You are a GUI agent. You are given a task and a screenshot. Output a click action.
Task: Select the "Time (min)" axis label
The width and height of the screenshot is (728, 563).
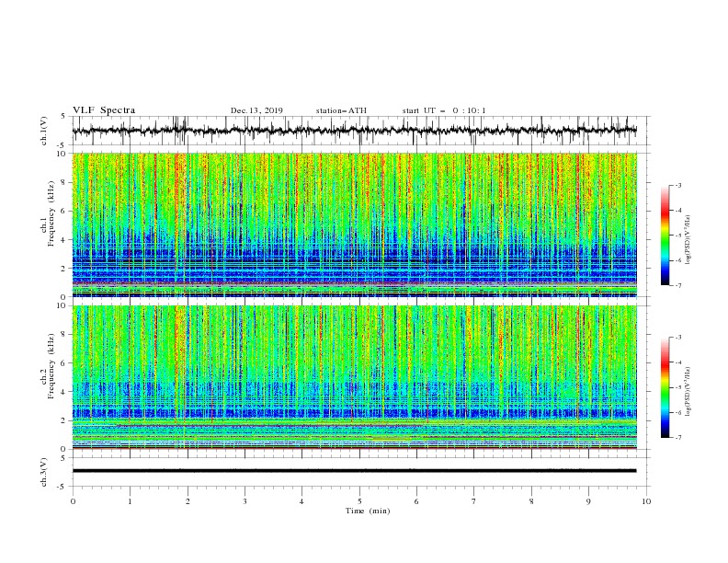pos(368,511)
